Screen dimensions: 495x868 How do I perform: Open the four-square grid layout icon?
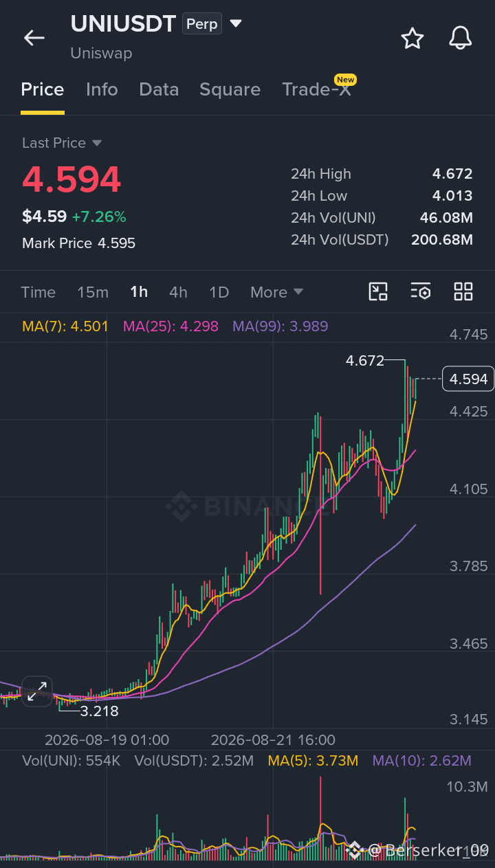[463, 291]
